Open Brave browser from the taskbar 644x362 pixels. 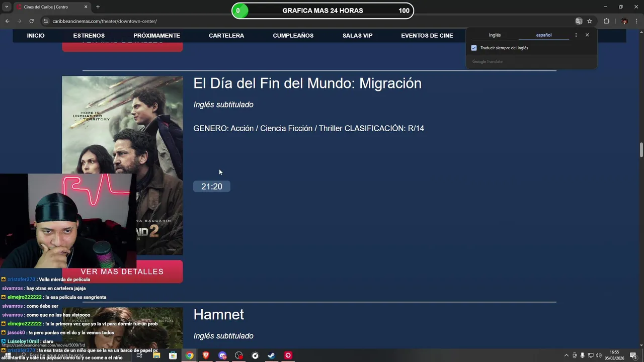(206, 355)
